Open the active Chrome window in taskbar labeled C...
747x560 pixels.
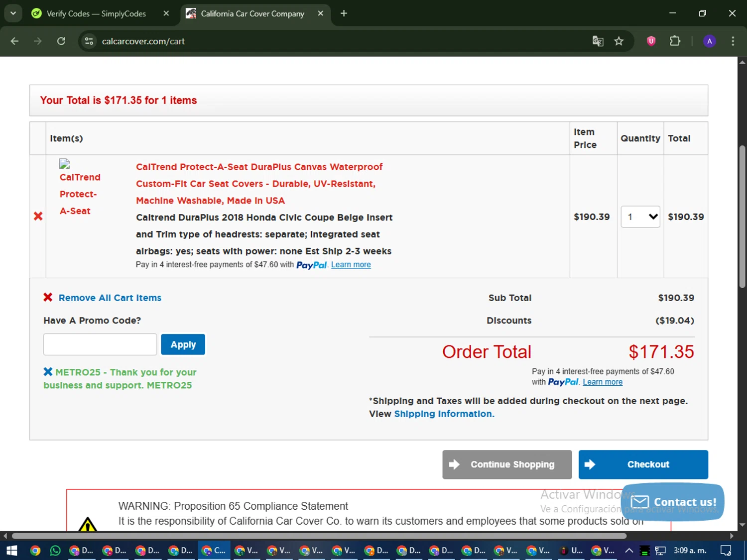pos(214,550)
